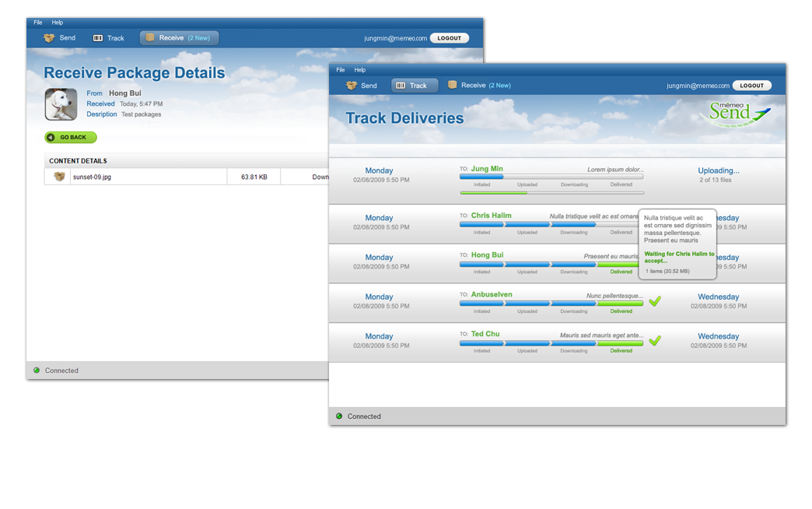Viewport: 812px width, 509px height.
Task: Click green Connected status dot in Track Deliveries window
Action: [x=339, y=416]
